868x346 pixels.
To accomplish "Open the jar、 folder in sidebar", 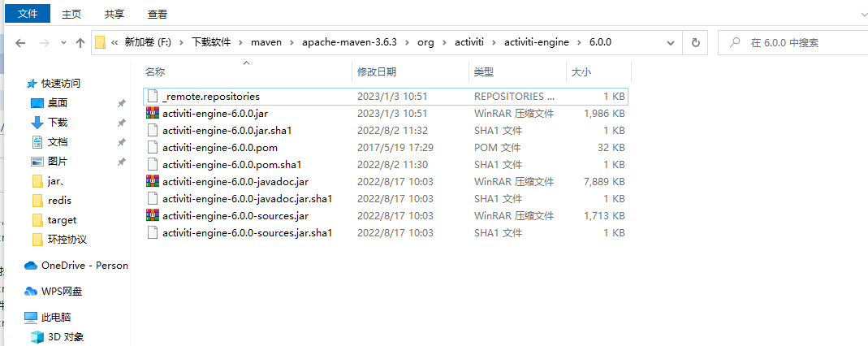I will (x=58, y=181).
